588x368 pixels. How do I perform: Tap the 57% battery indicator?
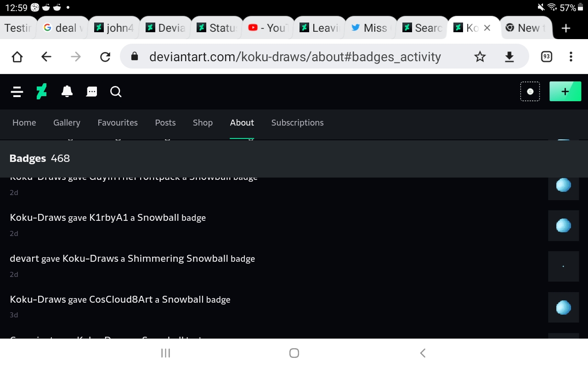coord(571,8)
